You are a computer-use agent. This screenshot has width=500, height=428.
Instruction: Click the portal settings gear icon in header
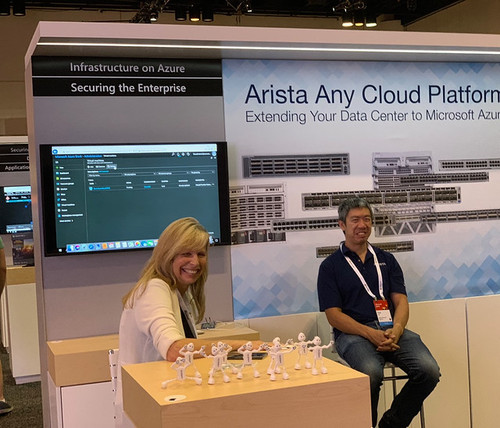[x=183, y=154]
